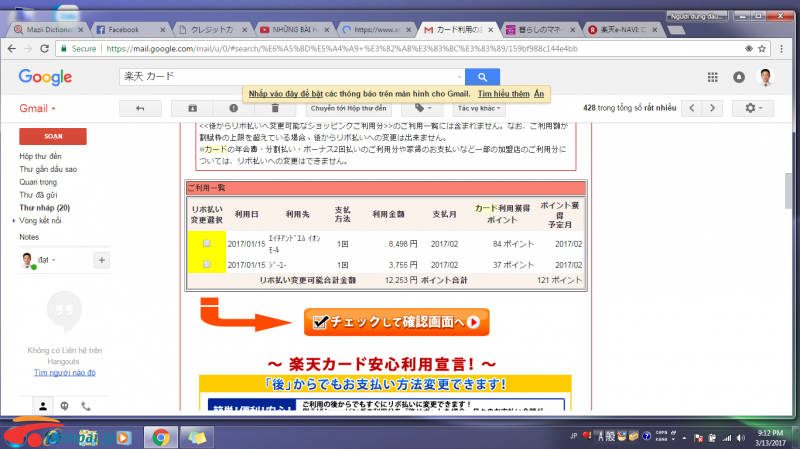
Task: Navigate back in Chrome
Action: click(x=12, y=49)
